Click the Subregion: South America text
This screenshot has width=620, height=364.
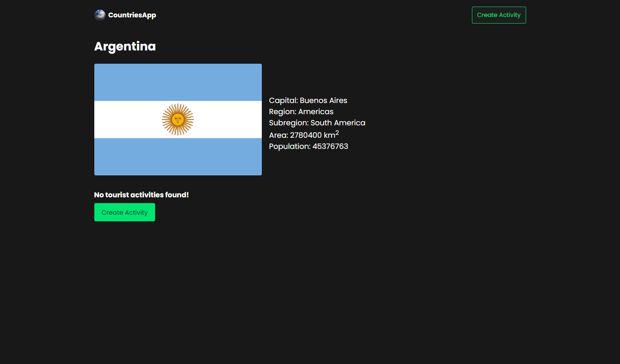coord(317,122)
